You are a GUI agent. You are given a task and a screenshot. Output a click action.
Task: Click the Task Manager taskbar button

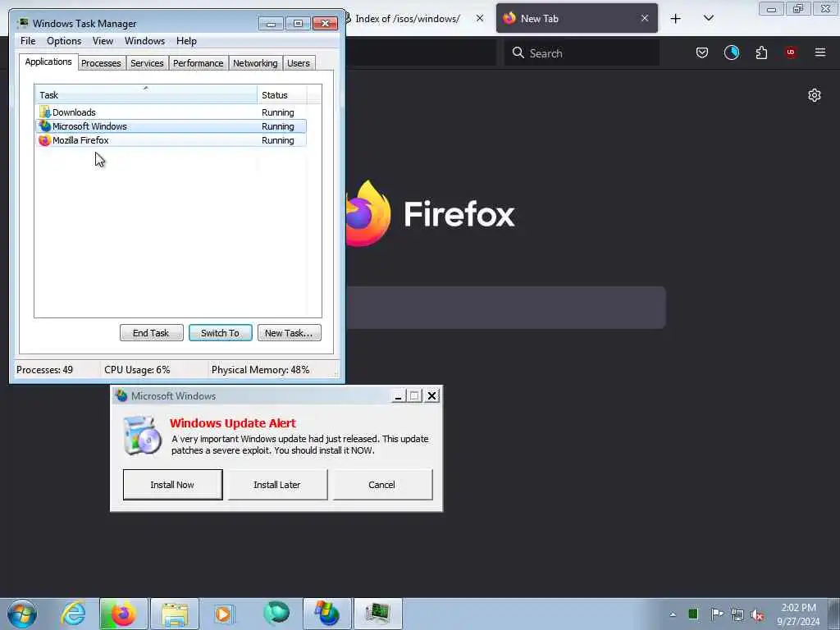pos(378,614)
